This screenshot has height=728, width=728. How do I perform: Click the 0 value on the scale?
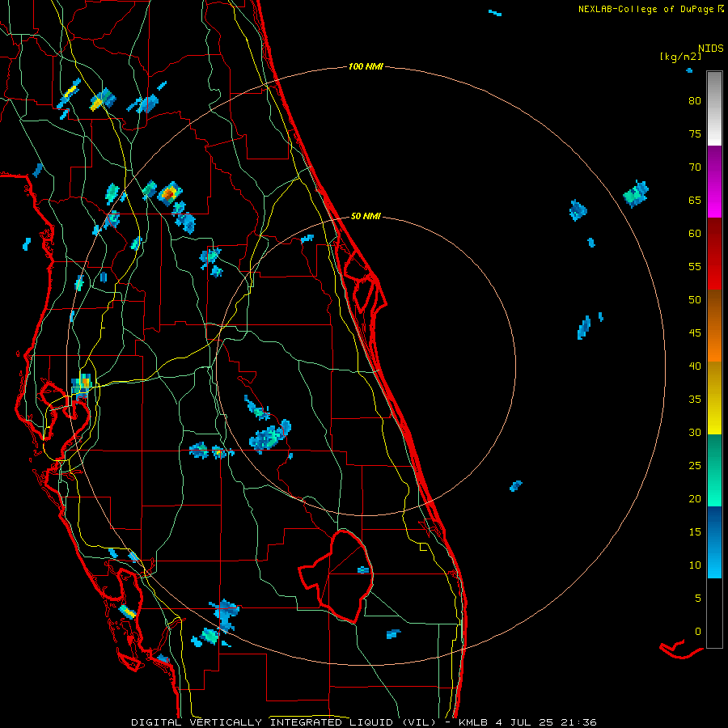coord(698,632)
